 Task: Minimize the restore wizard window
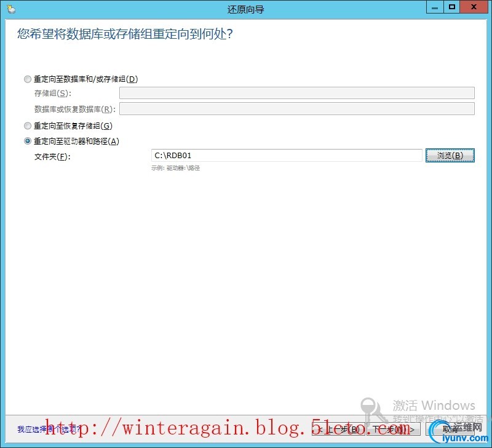coord(435,7)
